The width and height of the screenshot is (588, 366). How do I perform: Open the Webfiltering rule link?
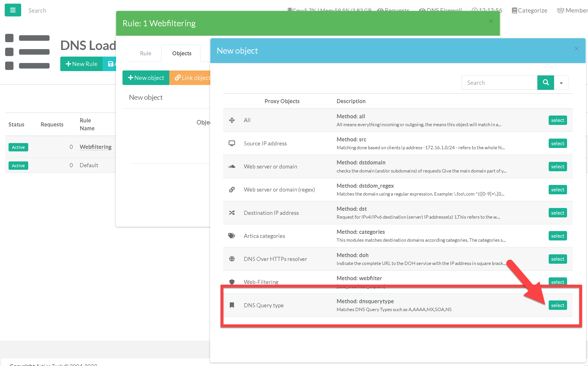point(96,147)
